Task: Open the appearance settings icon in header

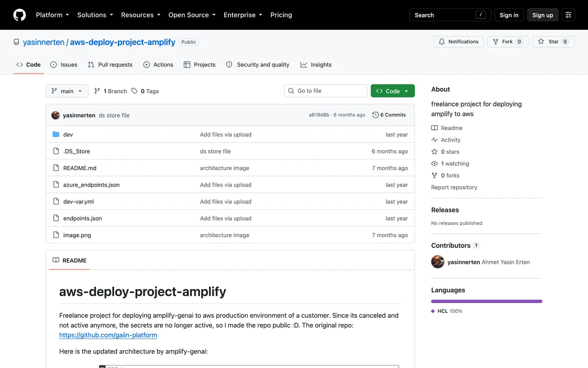Action: pos(568,15)
